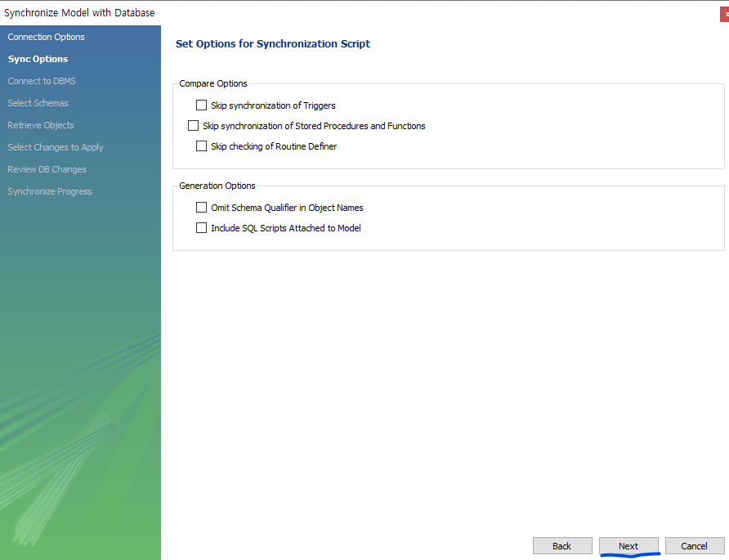
Task: Open Review DB Changes step
Action: point(47,169)
